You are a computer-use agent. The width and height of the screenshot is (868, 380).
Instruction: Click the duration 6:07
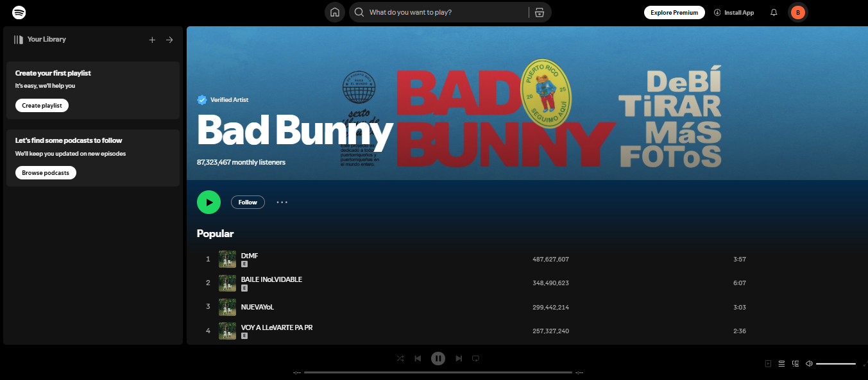click(x=740, y=283)
